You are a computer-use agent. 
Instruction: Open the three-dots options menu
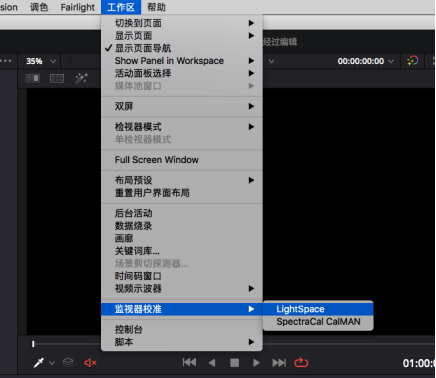point(6,61)
